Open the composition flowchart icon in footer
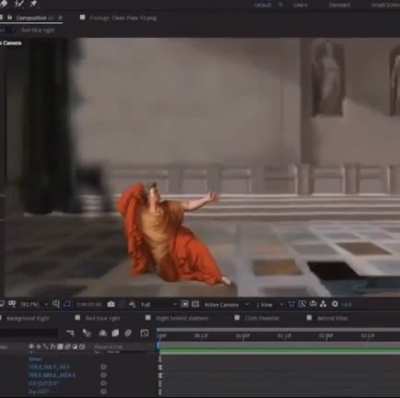 323,304
